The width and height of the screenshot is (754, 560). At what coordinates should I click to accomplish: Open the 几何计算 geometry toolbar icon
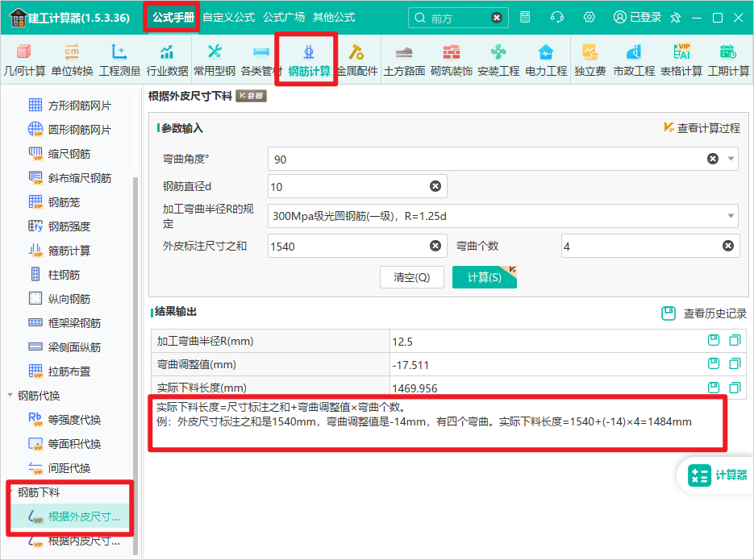point(24,60)
